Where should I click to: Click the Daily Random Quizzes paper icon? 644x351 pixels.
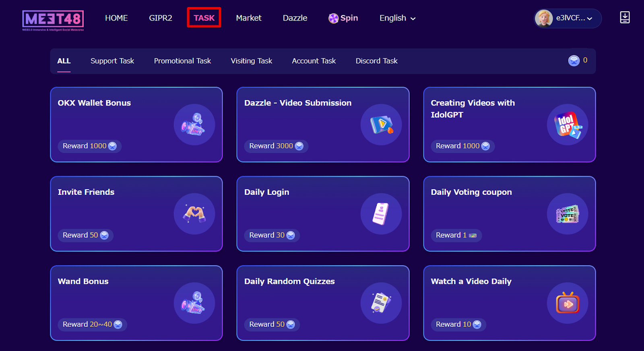(x=381, y=303)
